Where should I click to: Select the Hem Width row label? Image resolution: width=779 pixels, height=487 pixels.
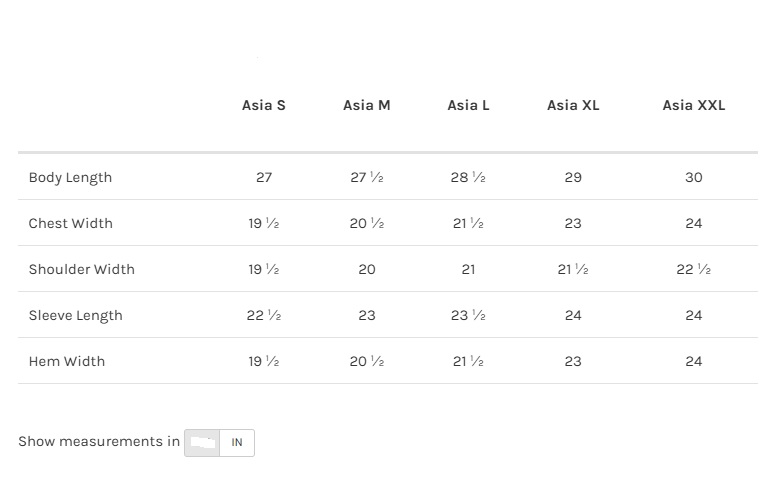point(66,361)
